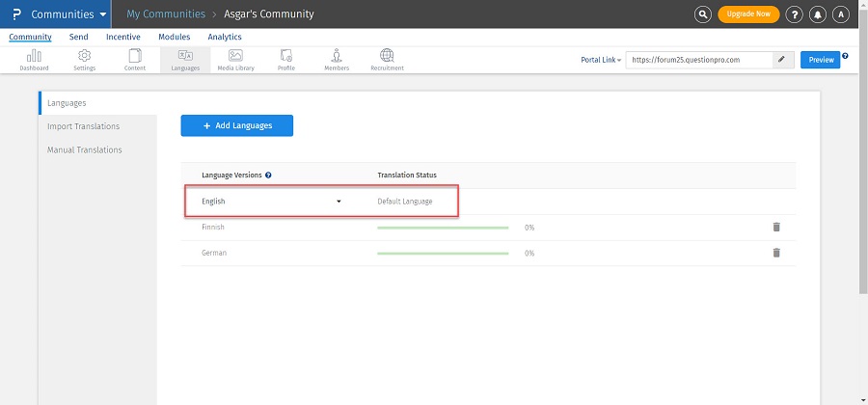This screenshot has width=868, height=405.
Task: Expand the Portal Link dropdown
Action: pyautogui.click(x=601, y=60)
